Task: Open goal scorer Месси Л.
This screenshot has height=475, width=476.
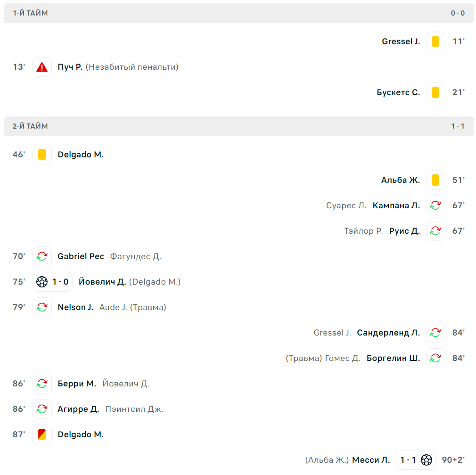Action: click(x=371, y=460)
